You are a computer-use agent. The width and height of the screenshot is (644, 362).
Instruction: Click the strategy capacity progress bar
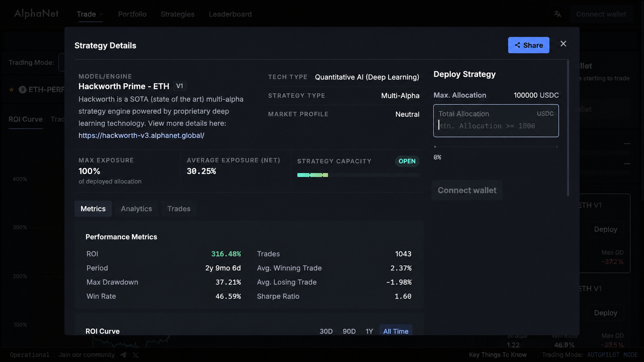pos(358,175)
